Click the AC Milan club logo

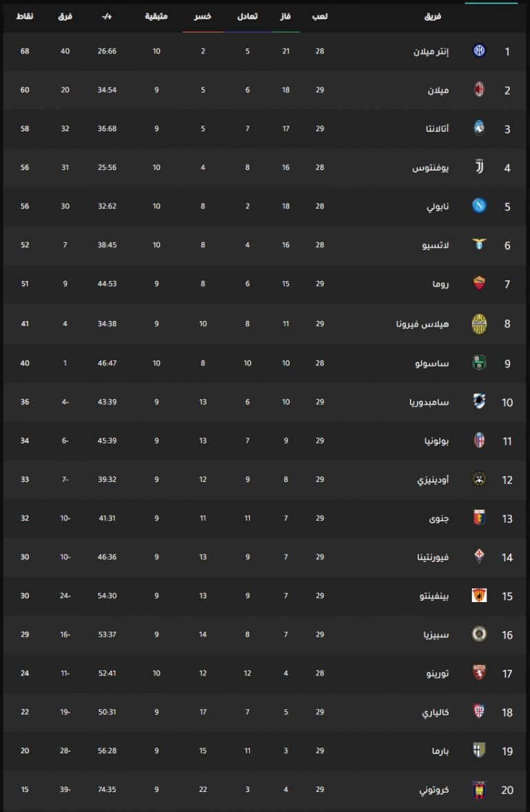[x=479, y=90]
